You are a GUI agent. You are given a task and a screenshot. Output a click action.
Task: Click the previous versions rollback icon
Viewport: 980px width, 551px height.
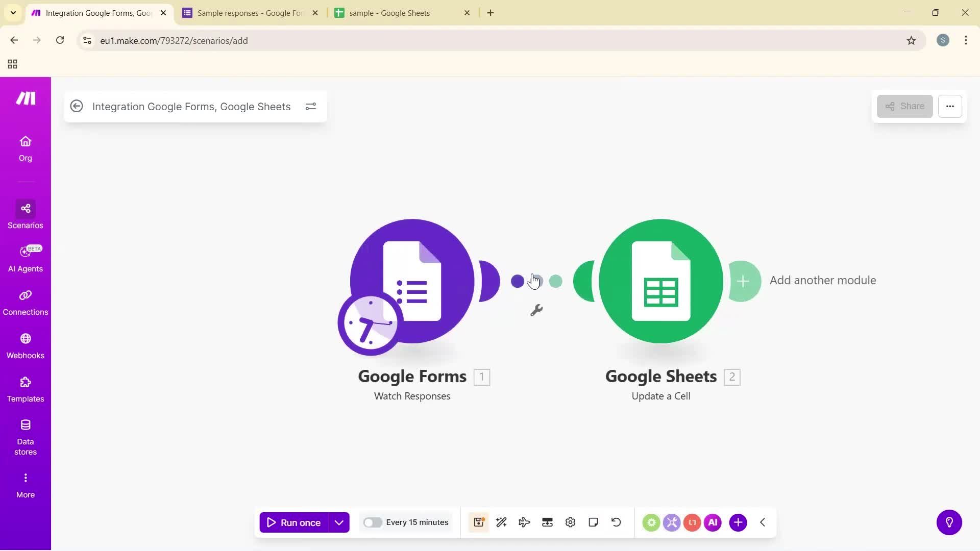point(616,522)
